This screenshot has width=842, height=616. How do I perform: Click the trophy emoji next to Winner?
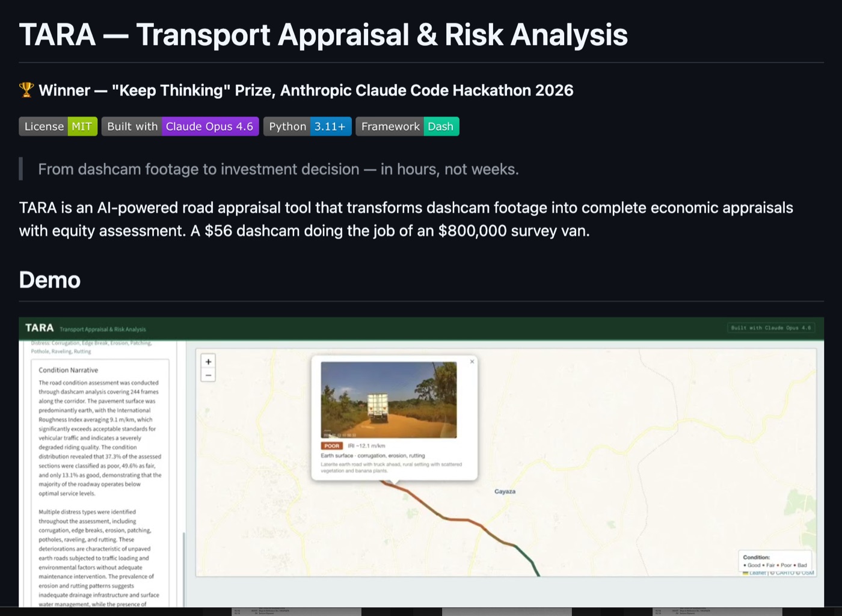point(26,90)
